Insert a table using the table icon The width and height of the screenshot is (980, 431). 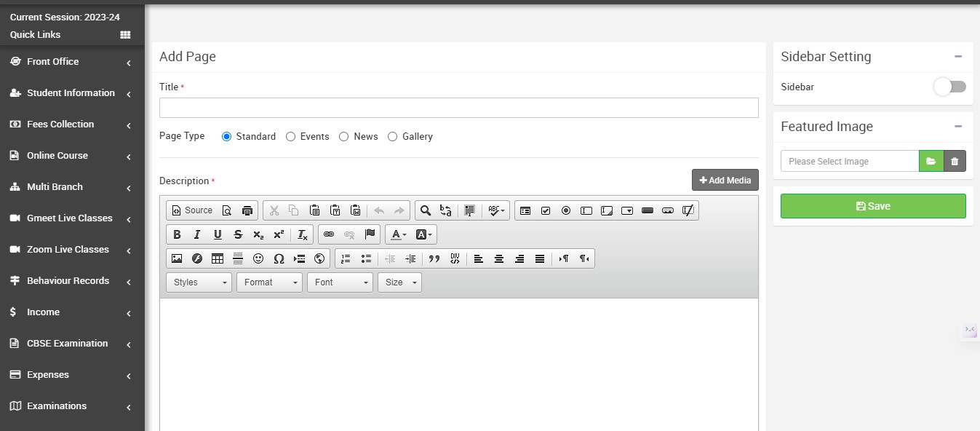tap(218, 258)
